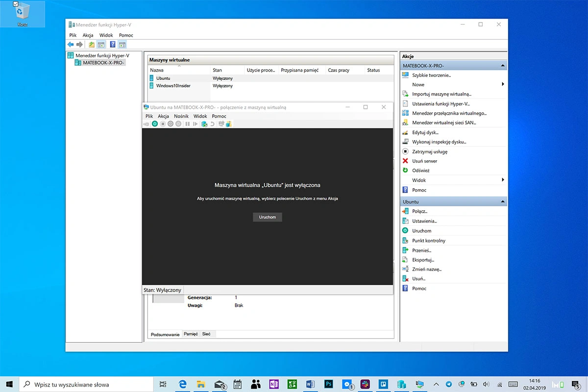The height and width of the screenshot is (392, 588).
Task: Show hidden tray icons chevron in taskbar
Action: coord(436,384)
